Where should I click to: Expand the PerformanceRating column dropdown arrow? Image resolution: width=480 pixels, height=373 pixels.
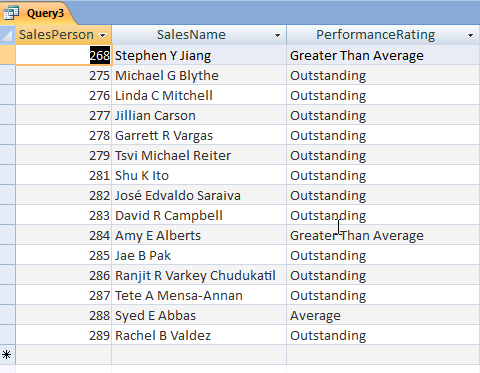pos(470,35)
